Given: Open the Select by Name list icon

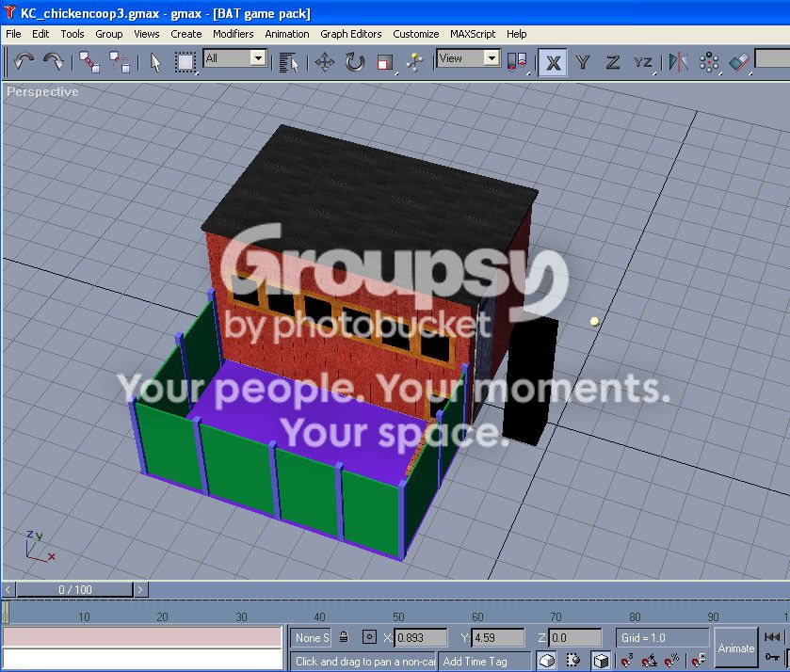Looking at the screenshot, I should [289, 62].
